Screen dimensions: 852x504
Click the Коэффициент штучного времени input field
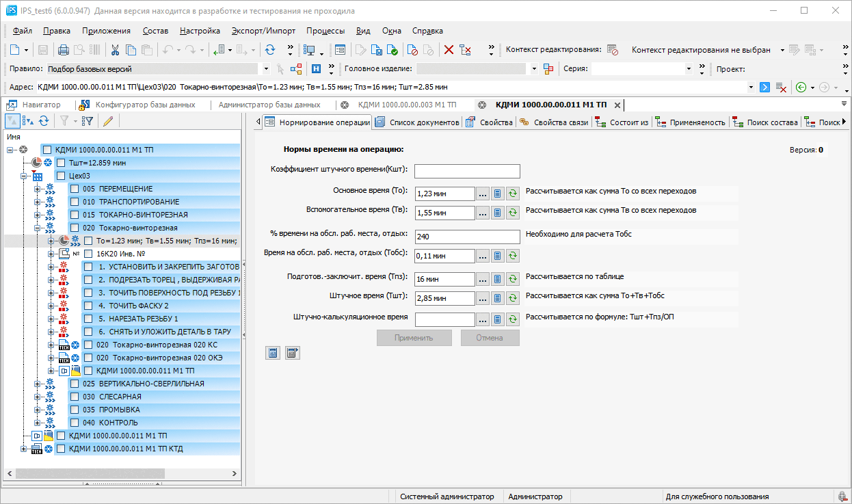point(467,172)
